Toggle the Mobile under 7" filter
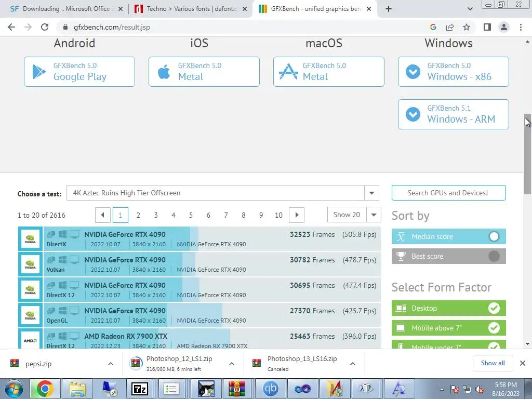 (x=448, y=345)
